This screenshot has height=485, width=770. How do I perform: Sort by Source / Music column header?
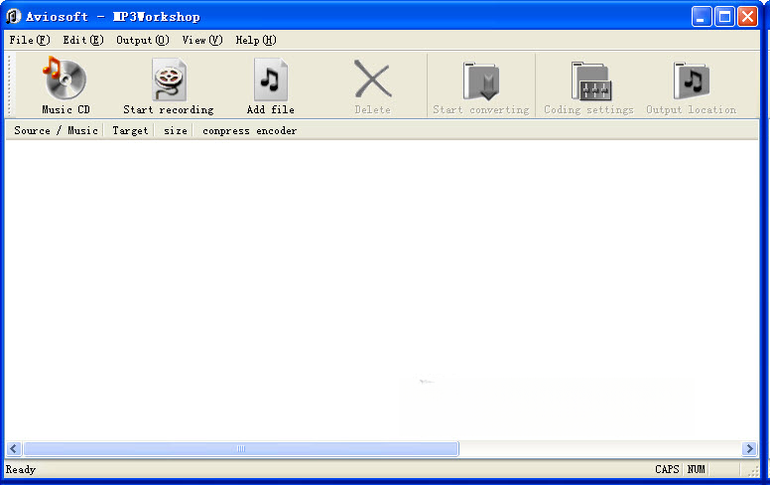[55, 131]
